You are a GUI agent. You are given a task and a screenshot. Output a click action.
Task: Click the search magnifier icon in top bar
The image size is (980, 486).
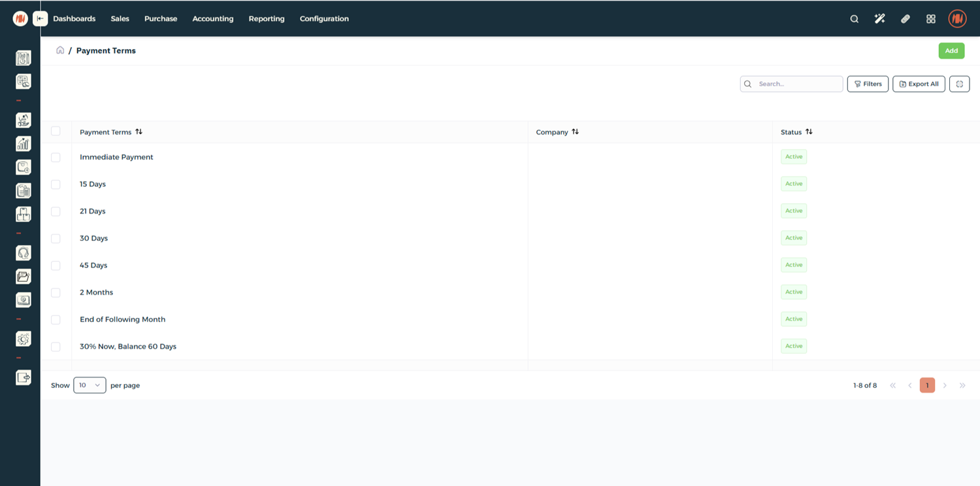coord(854,19)
